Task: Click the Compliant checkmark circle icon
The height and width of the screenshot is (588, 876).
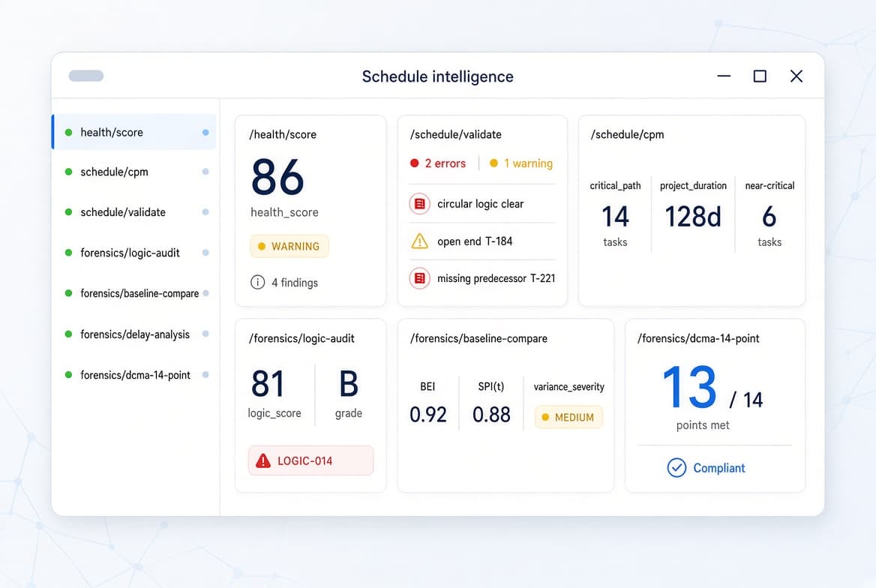Action: 676,468
